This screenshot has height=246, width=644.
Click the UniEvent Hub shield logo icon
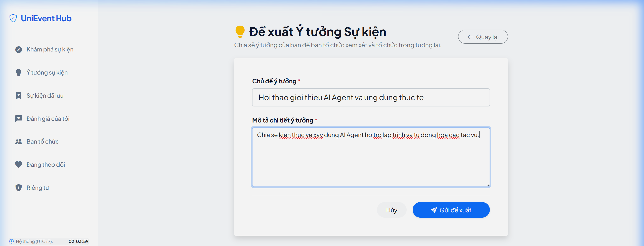click(13, 18)
